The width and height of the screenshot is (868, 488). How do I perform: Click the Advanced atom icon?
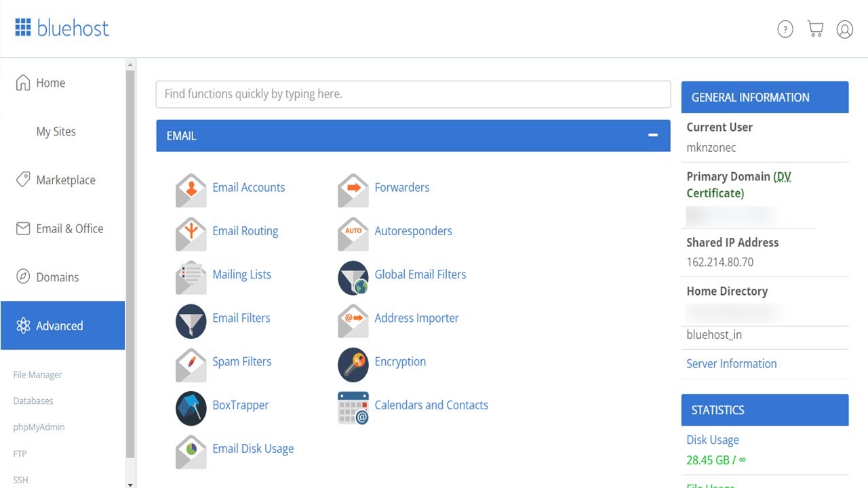23,325
